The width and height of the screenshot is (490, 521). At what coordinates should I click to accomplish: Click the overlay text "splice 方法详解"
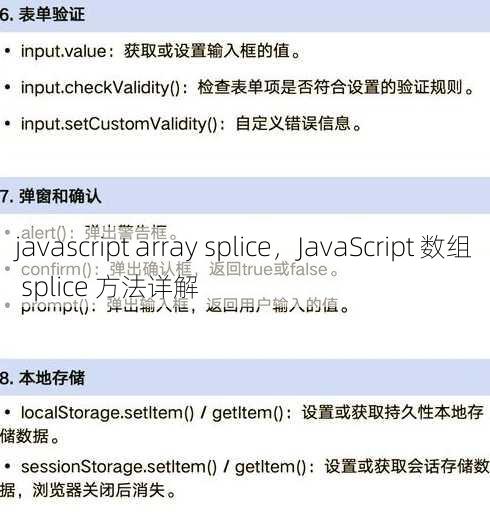pos(110,287)
